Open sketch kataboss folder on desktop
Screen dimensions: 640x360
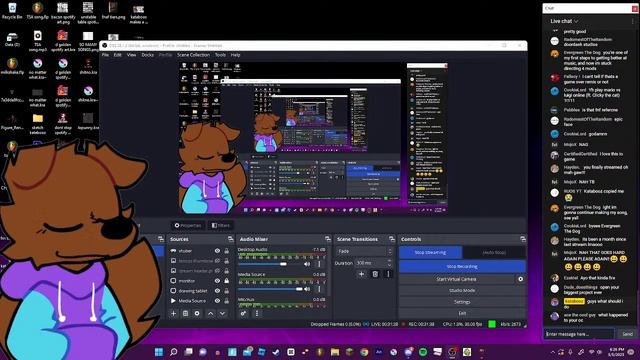tap(38, 124)
